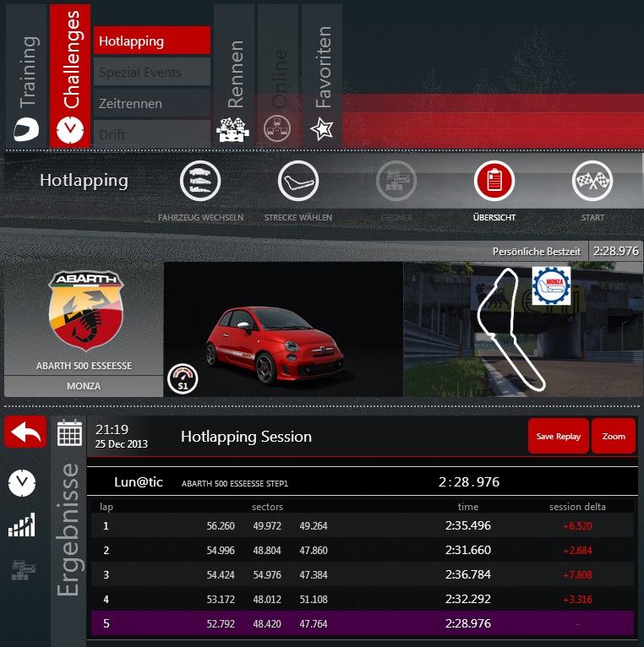Click the driver name Lun@tic
Viewport: 644px width, 647px height.
(x=139, y=482)
